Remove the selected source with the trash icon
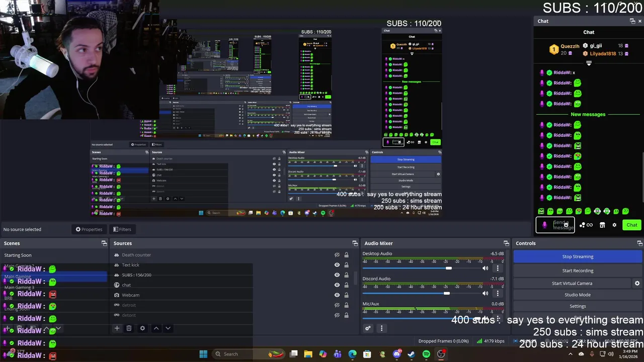 (x=129, y=328)
